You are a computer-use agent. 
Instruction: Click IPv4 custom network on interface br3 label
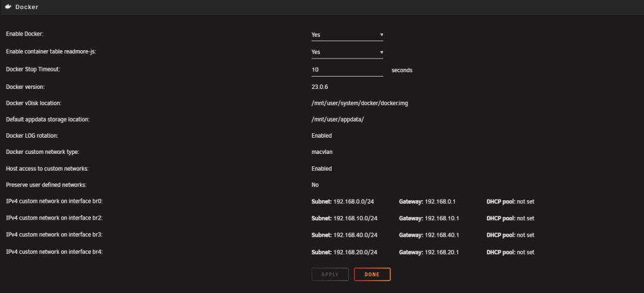[x=54, y=234]
